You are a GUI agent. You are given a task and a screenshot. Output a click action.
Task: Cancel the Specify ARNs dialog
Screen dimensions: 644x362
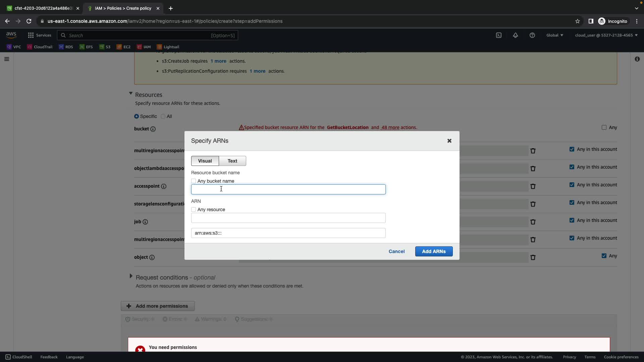[396, 251]
